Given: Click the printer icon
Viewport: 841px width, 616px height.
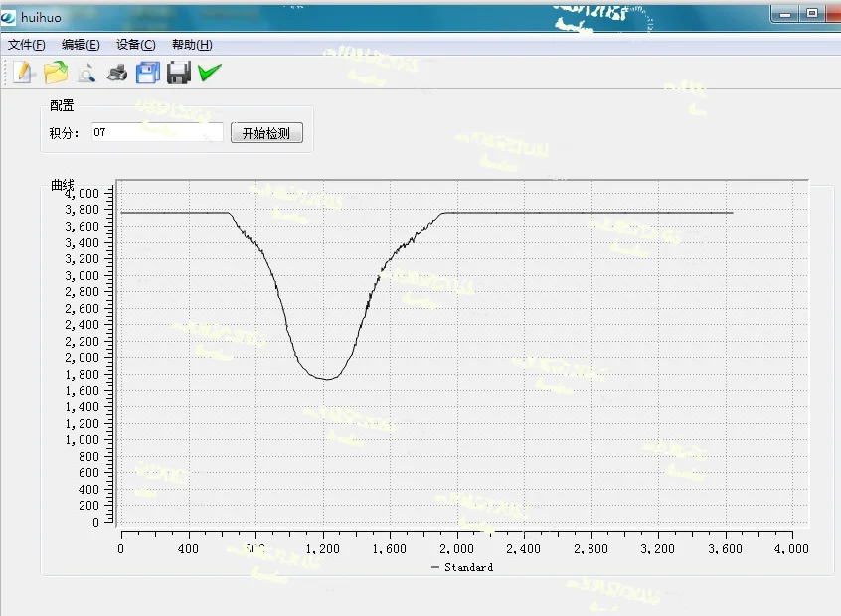Looking at the screenshot, I should click(x=117, y=73).
